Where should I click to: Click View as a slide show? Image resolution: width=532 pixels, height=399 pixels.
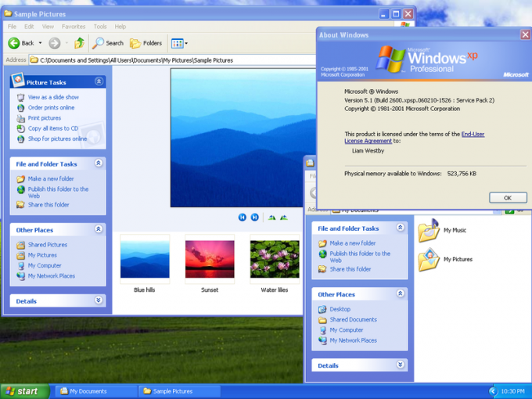click(x=53, y=97)
